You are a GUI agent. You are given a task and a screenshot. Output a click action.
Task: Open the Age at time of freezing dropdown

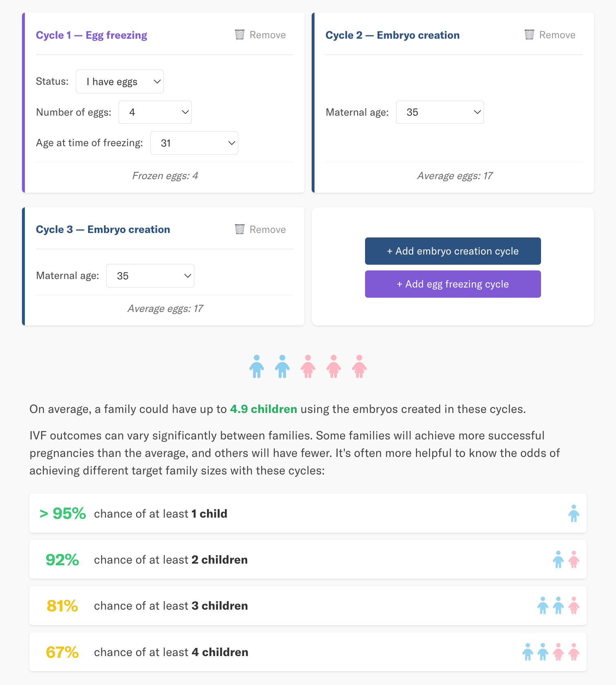coord(194,143)
